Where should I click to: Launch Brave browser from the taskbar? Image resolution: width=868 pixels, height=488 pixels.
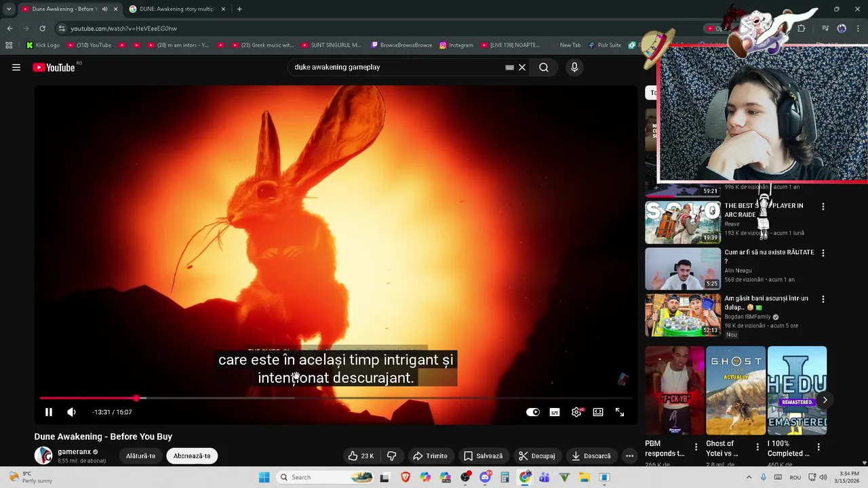tap(405, 477)
